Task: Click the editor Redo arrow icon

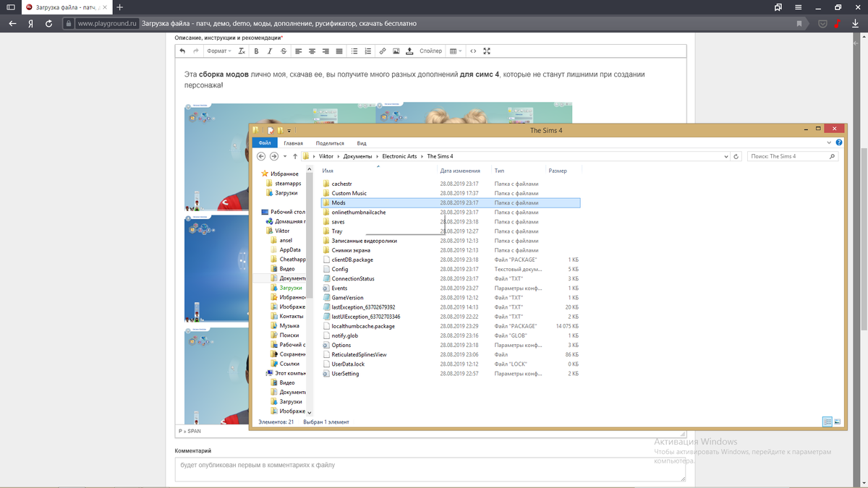Action: click(195, 51)
